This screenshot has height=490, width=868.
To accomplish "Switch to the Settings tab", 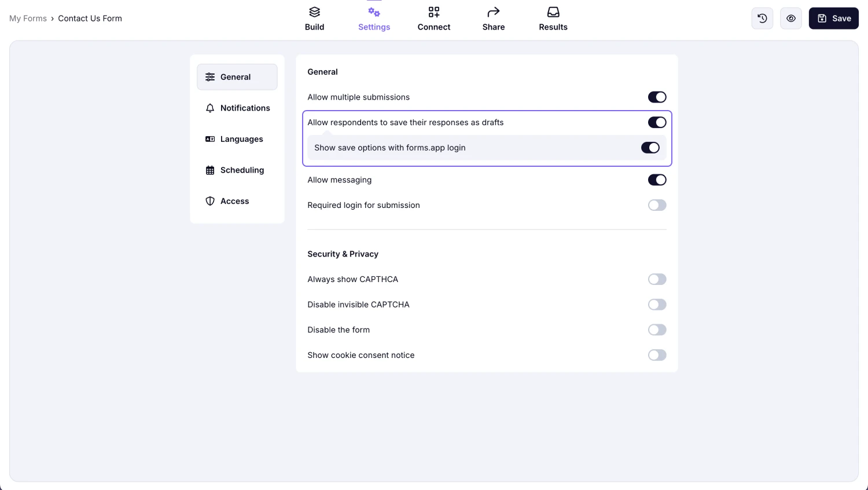I will 374,18.
